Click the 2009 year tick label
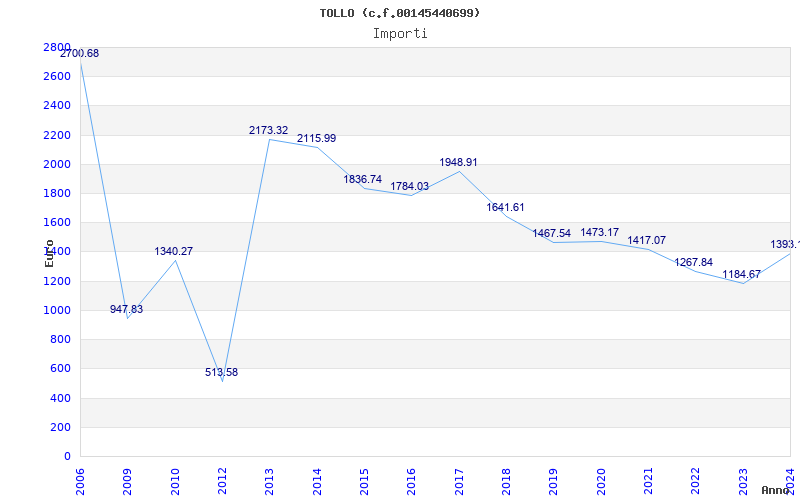This screenshot has height=500, width=800. click(128, 482)
